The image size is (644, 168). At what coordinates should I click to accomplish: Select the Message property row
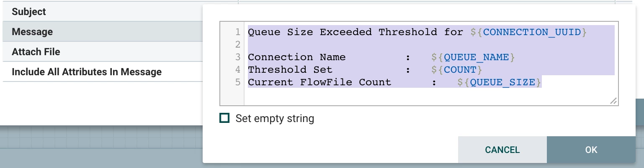(103, 32)
